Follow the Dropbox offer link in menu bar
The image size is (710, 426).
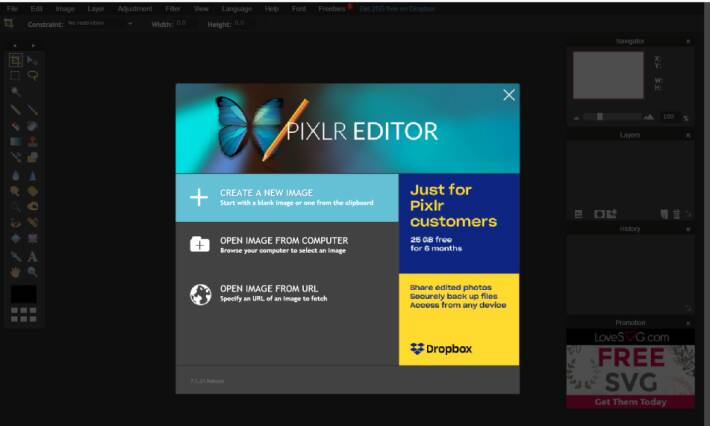[x=397, y=9]
